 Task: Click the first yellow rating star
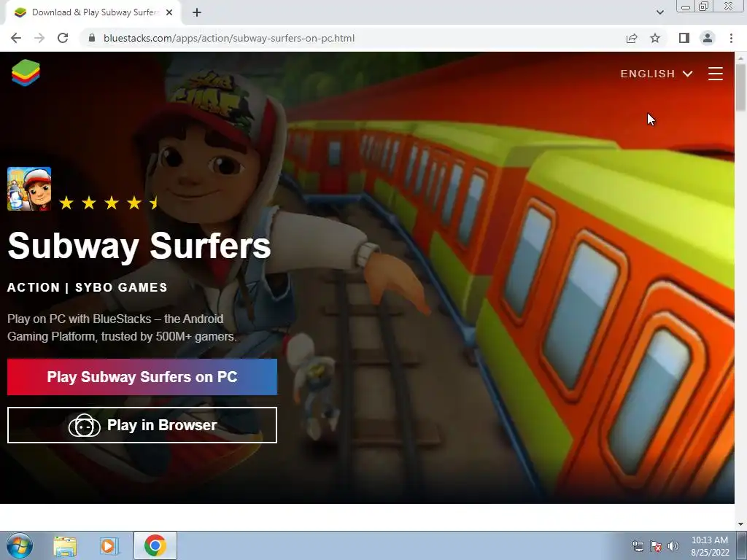(x=66, y=203)
